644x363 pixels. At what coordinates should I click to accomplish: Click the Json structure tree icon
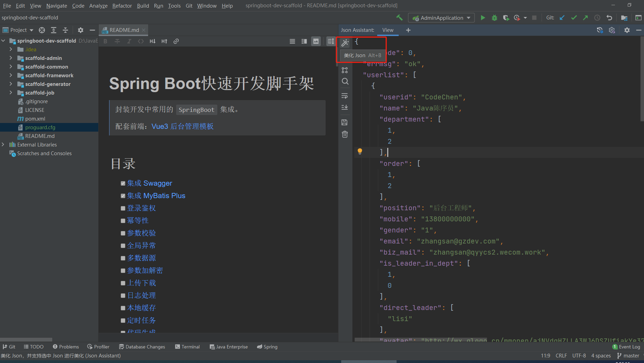click(345, 70)
